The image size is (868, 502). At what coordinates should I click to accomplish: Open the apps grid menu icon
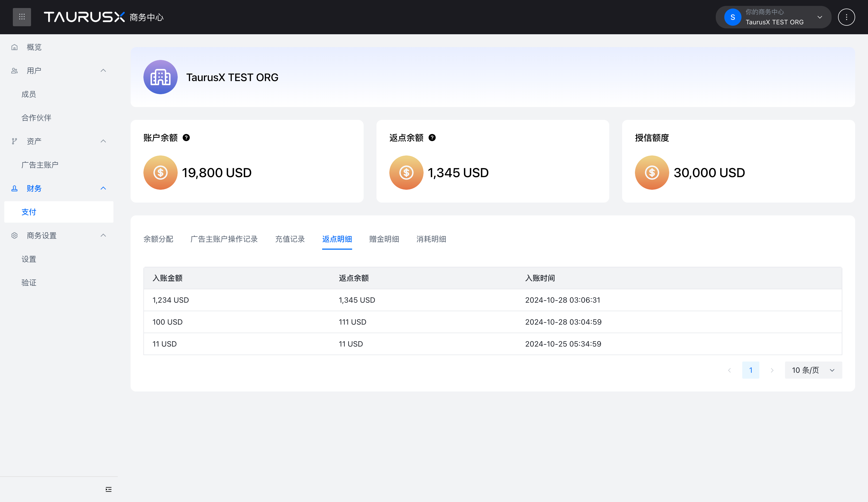[22, 17]
